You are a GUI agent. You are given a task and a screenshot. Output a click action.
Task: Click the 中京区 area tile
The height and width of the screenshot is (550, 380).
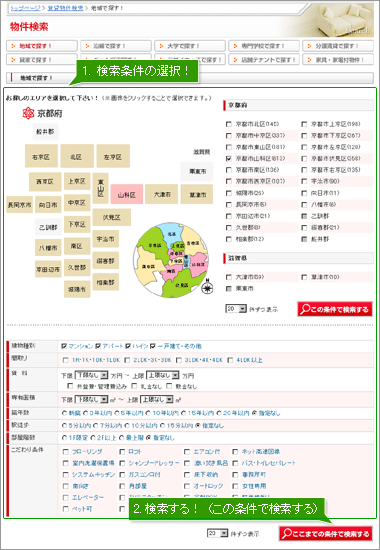click(77, 202)
